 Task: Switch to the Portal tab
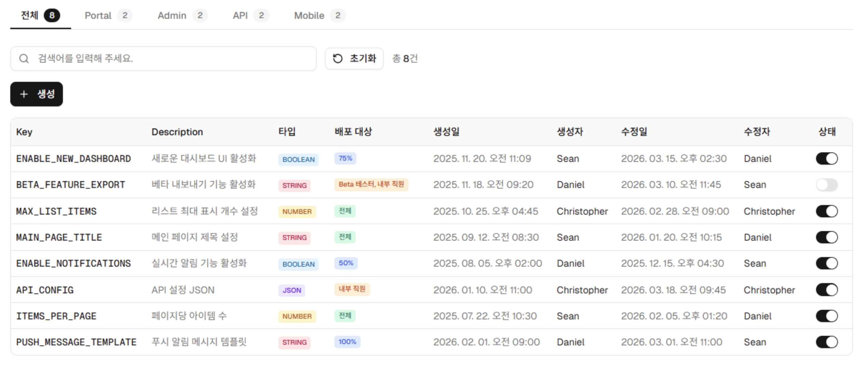[x=108, y=15]
